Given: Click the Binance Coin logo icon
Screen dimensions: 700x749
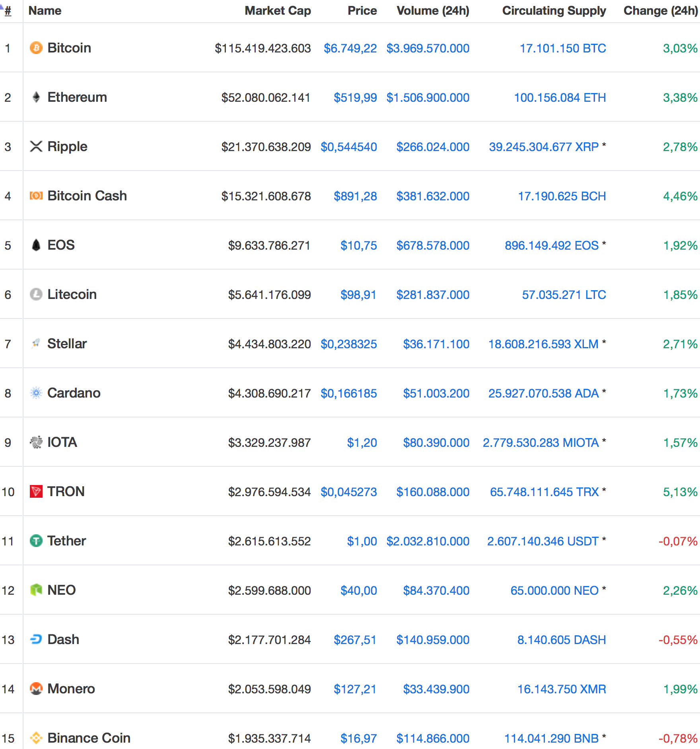Looking at the screenshot, I should coord(36,738).
